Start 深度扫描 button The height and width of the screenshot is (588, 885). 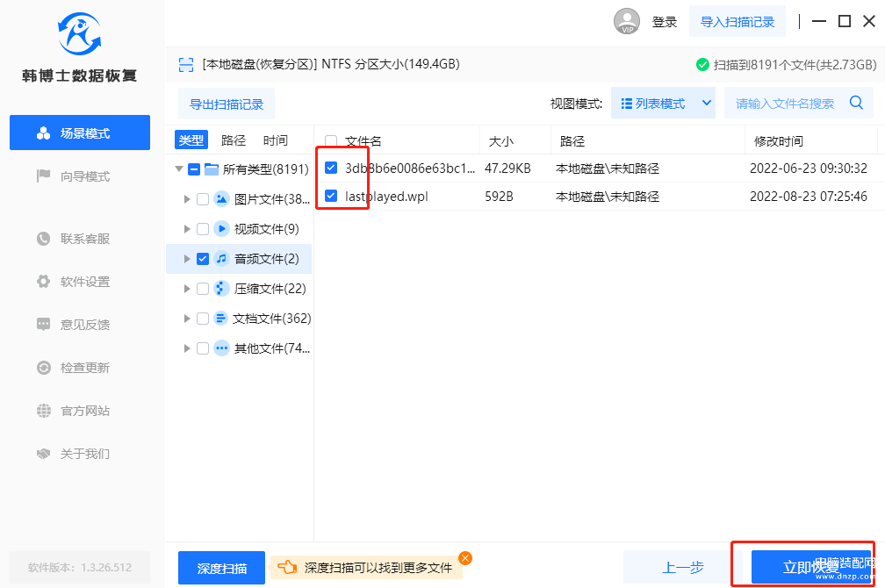point(222,568)
